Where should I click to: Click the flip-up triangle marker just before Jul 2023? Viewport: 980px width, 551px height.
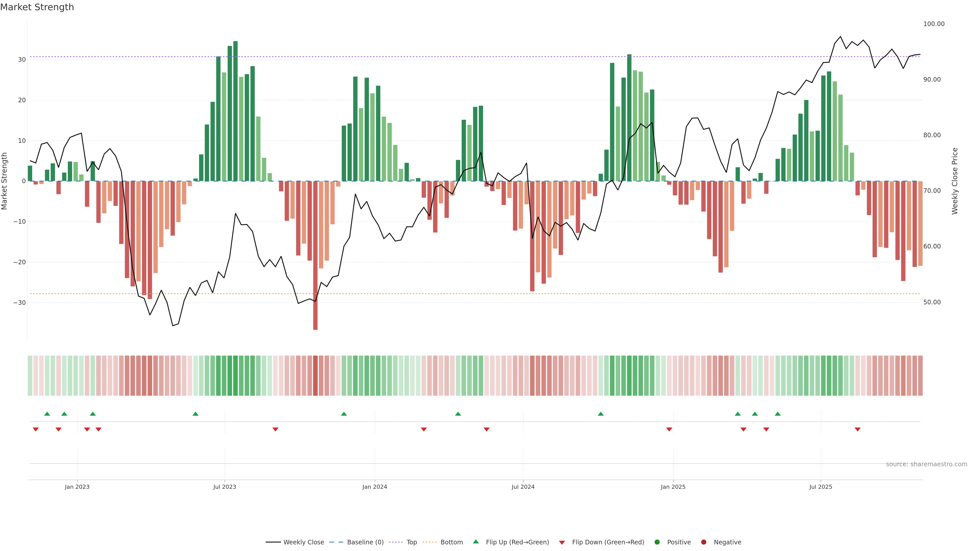click(x=195, y=414)
